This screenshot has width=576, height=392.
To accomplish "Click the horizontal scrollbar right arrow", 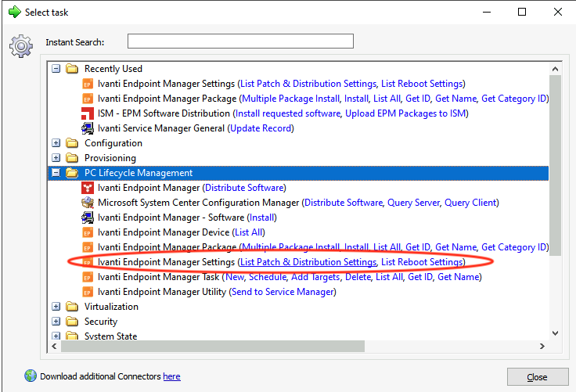I will click(x=542, y=346).
